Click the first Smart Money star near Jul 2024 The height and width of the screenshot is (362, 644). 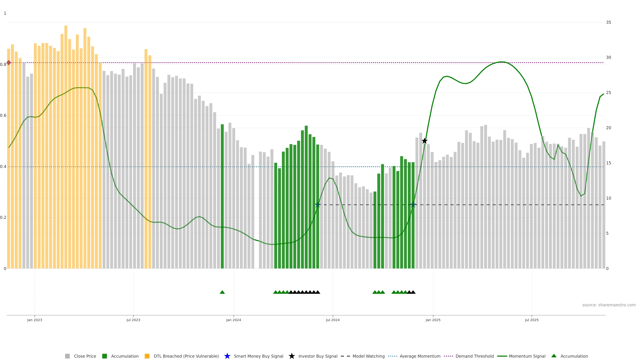(x=317, y=205)
